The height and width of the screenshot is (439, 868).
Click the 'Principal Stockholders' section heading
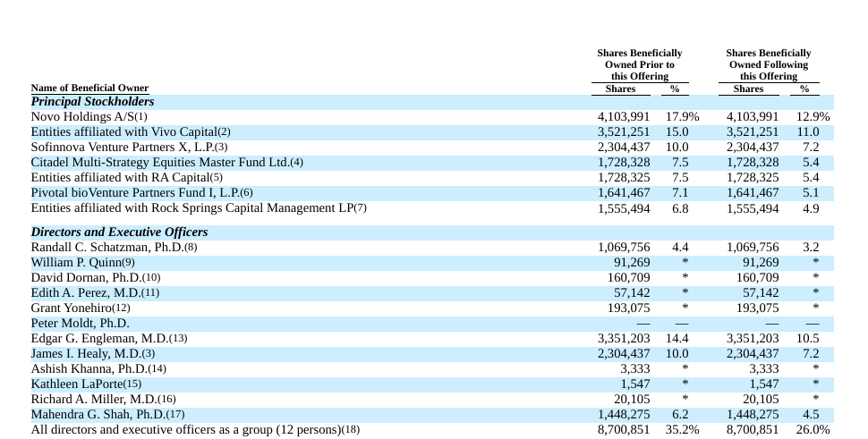pyautogui.click(x=92, y=102)
